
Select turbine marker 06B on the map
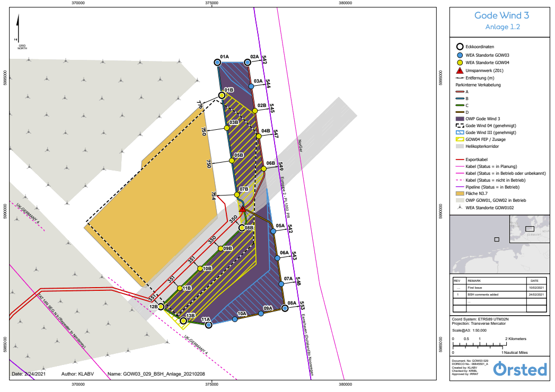(264, 169)
